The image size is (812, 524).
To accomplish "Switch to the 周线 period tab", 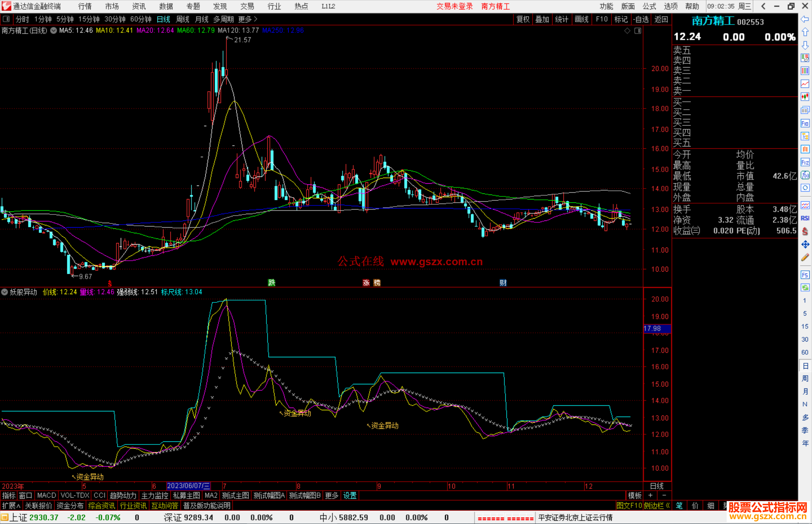I will (183, 19).
